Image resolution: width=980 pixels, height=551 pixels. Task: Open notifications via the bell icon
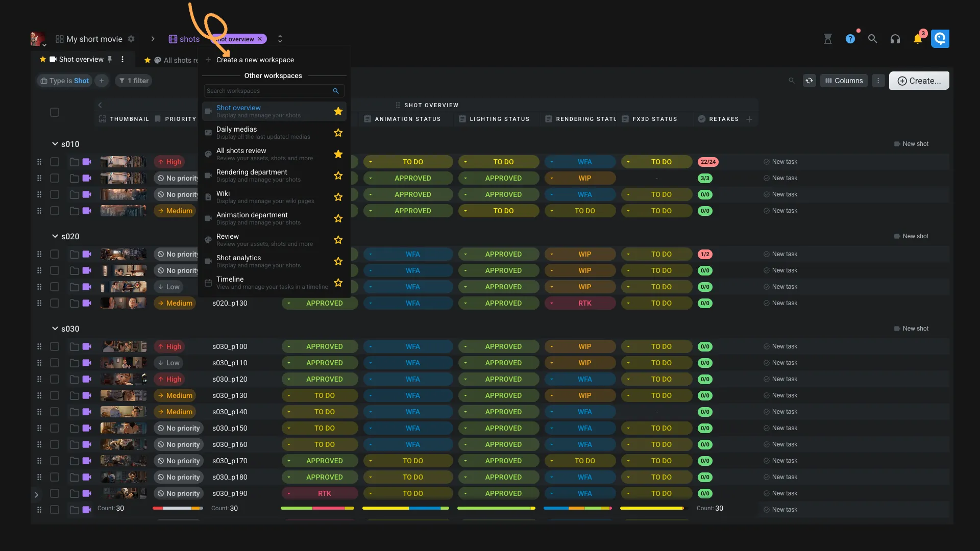[918, 38]
